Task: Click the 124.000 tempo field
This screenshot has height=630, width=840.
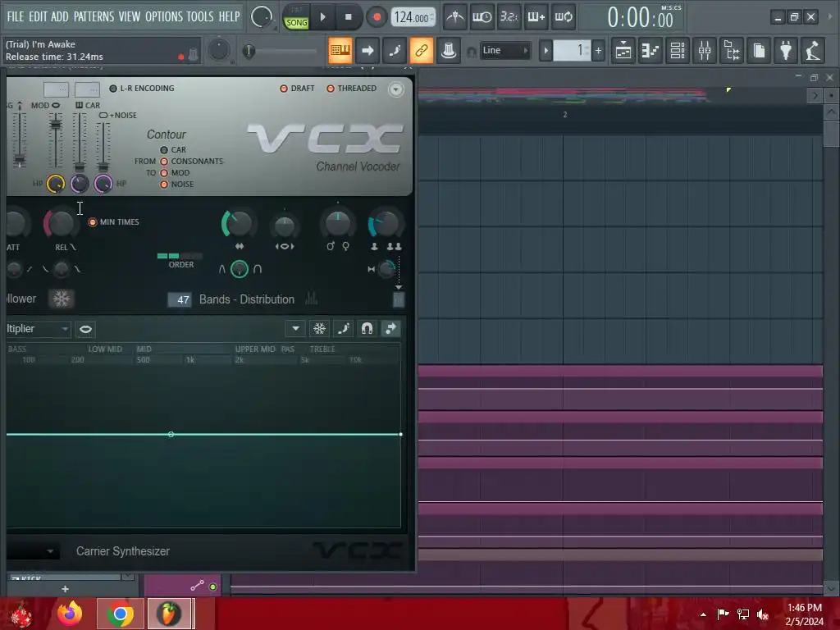Action: [413, 18]
